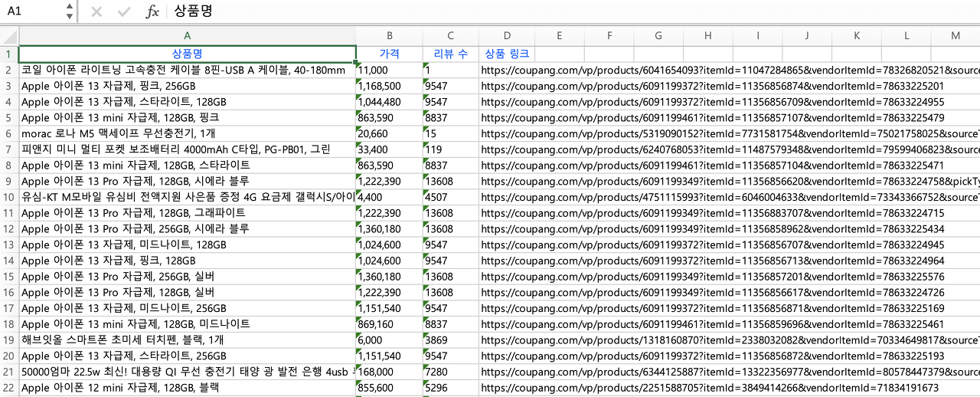Select the price cell 33,400
Image resolution: width=980 pixels, height=397 pixels.
[390, 149]
